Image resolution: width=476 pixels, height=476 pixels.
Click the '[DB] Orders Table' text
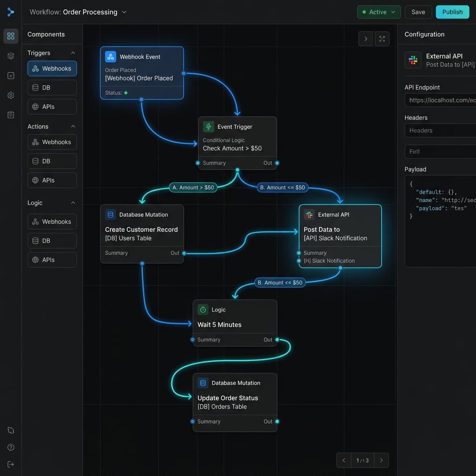point(222,407)
